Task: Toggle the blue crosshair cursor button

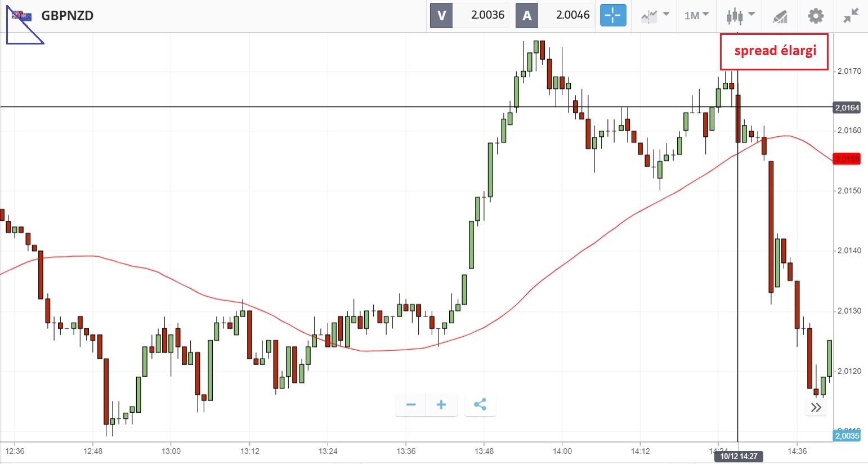Action: 613,15
